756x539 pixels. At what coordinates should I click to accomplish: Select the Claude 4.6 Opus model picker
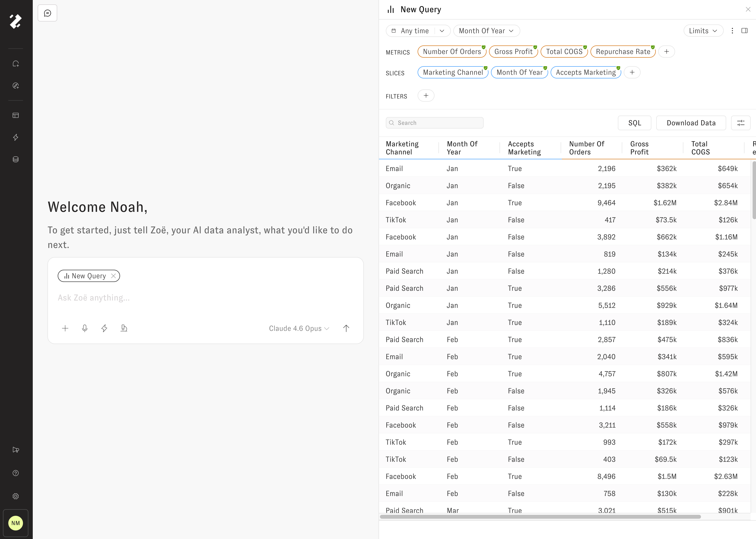299,328
